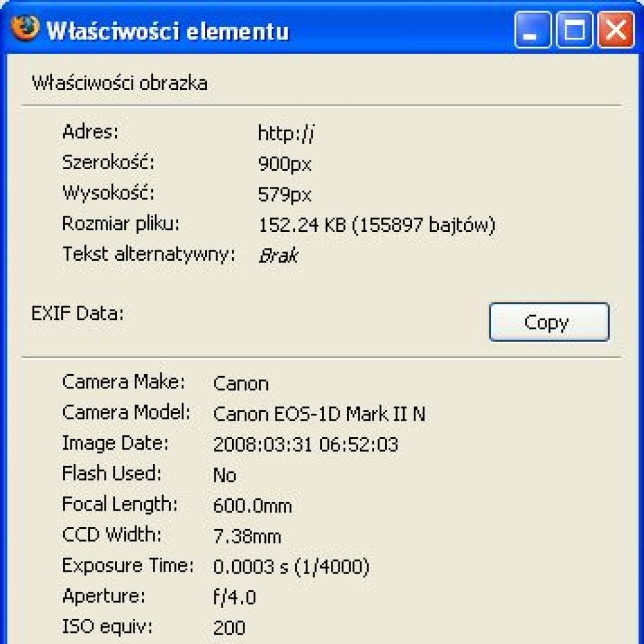Screen dimensions: 644x644
Task: Click the 'Tekst alternatywny:' label
Action: tap(148, 254)
